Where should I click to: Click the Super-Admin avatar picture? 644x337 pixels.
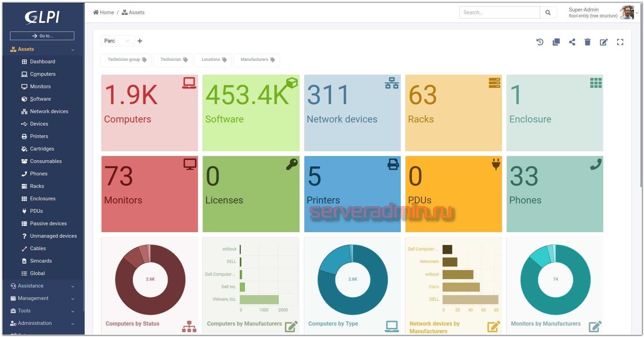pos(627,12)
